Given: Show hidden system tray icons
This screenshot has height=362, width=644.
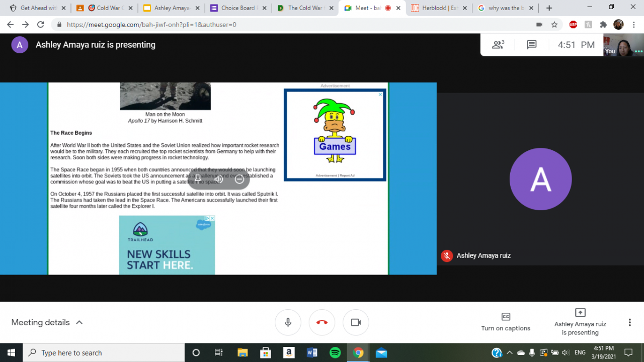Looking at the screenshot, I should pos(509,352).
